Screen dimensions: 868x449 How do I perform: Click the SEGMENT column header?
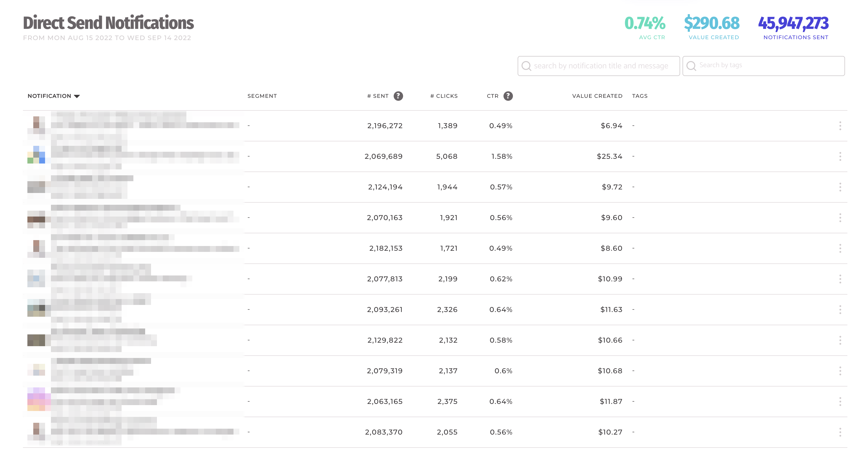click(262, 96)
